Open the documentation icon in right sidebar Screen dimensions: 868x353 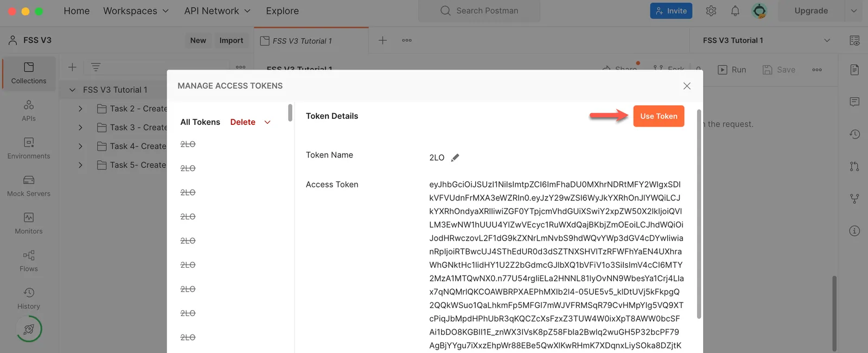click(x=854, y=70)
